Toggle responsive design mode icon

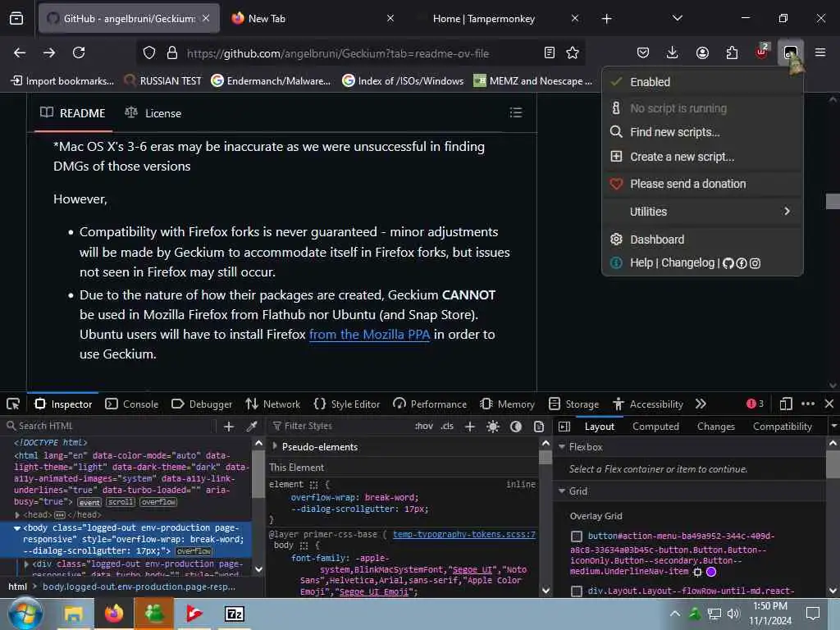tap(786, 404)
